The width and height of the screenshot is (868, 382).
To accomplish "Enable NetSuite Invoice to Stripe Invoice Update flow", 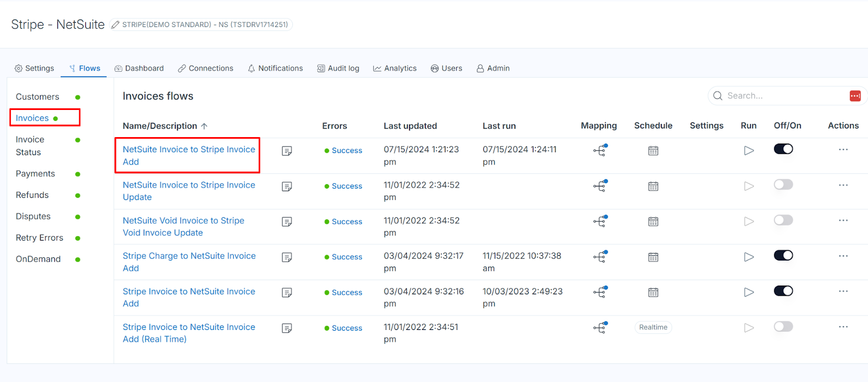I will (783, 185).
